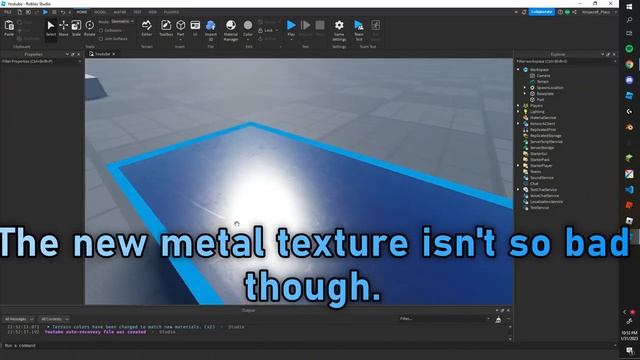The image size is (640, 360).
Task: Open the Part dropdown arrow
Action: pos(180,40)
